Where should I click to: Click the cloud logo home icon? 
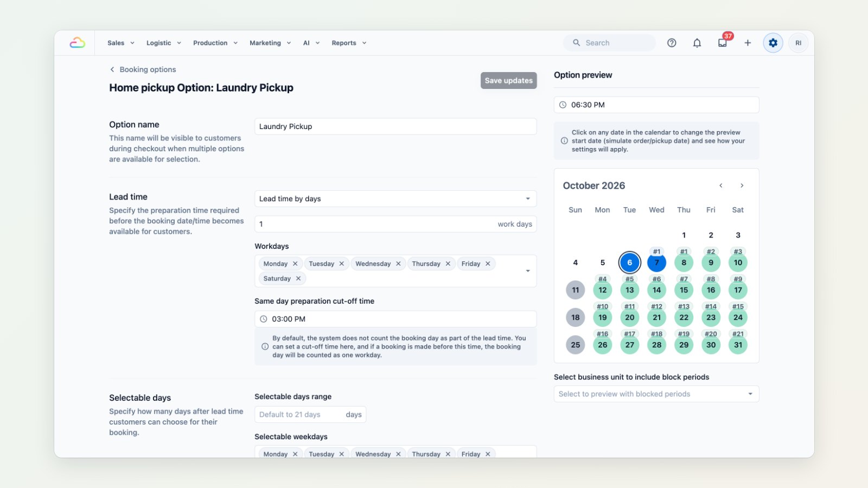point(78,43)
